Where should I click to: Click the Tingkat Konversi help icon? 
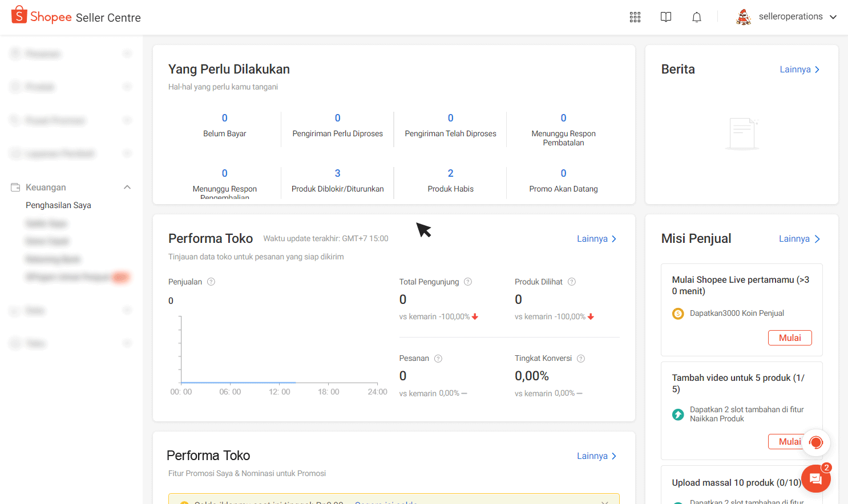click(x=581, y=359)
